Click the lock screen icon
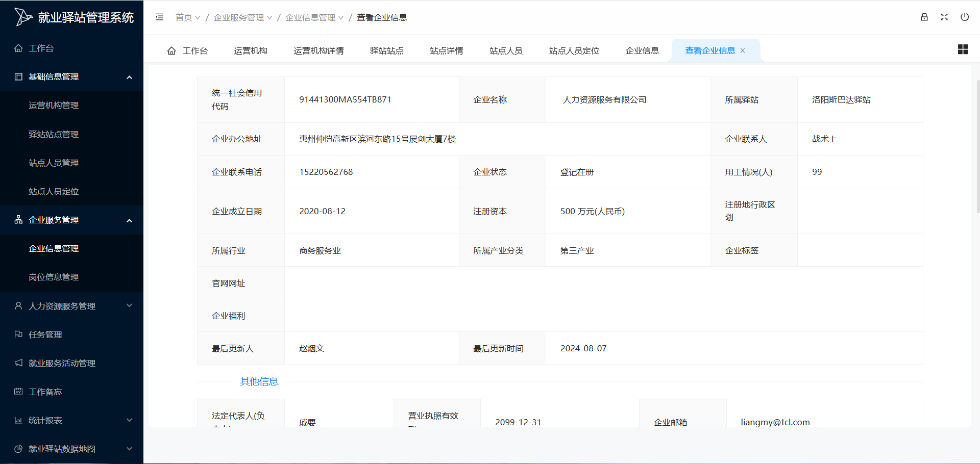The height and width of the screenshot is (464, 980). pos(924,17)
